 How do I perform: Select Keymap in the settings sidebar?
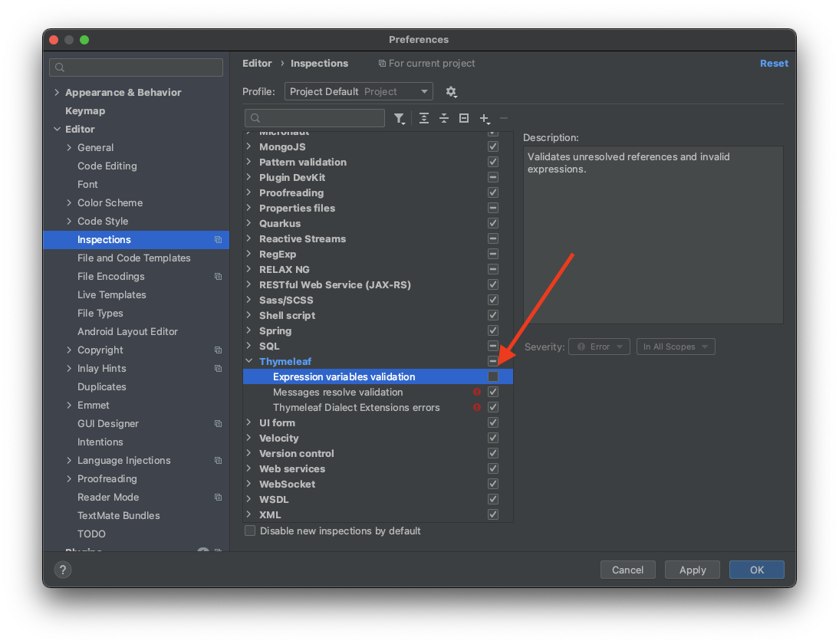coord(85,110)
